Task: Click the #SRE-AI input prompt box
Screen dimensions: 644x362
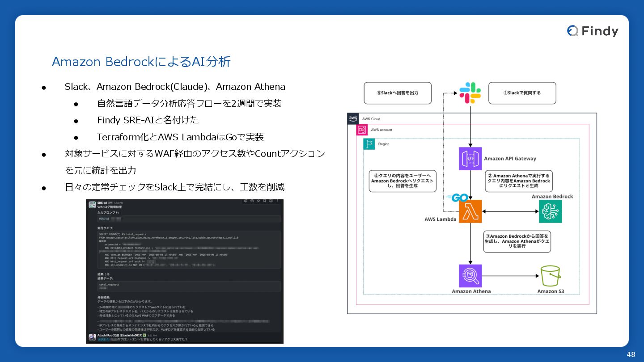Action: coord(189,219)
